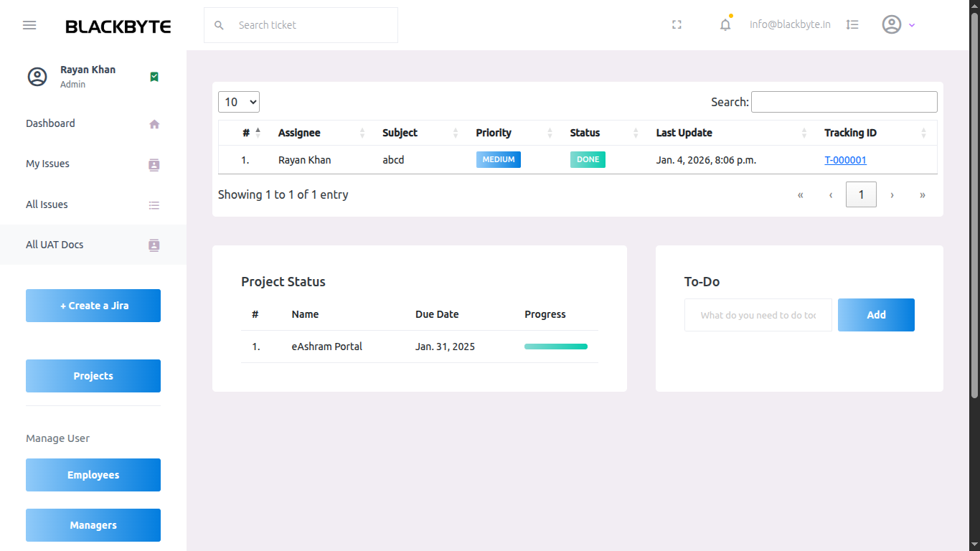This screenshot has height=551, width=980.
Task: Open Dashboard in the sidebar
Action: 93,123
